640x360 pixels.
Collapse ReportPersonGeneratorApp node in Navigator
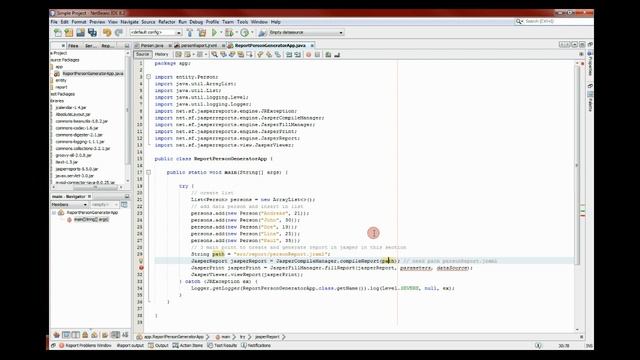[54, 213]
